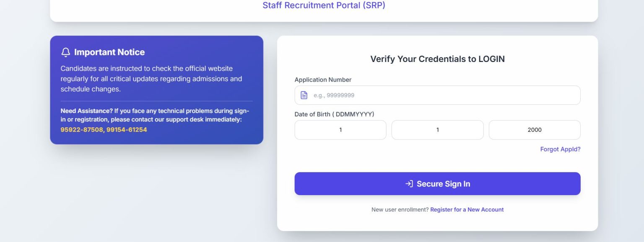Click the Application Number input box
The width and height of the screenshot is (644, 242).
437,95
